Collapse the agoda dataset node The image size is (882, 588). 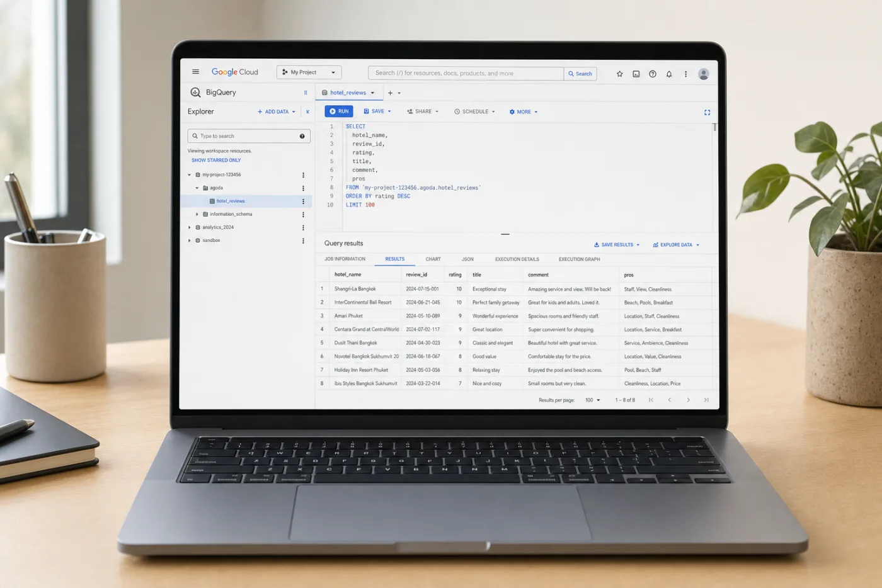(x=197, y=188)
